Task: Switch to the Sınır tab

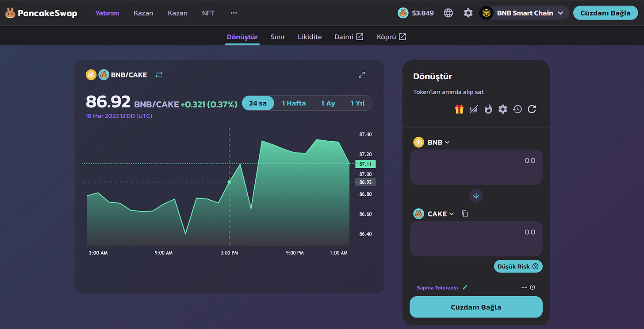Action: tap(278, 37)
